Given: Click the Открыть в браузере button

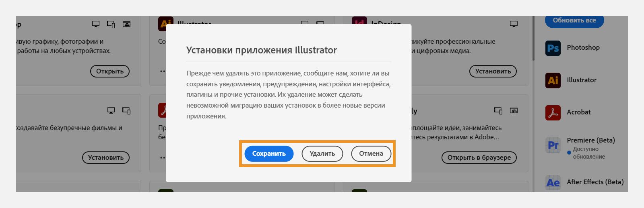Looking at the screenshot, I should [x=479, y=157].
